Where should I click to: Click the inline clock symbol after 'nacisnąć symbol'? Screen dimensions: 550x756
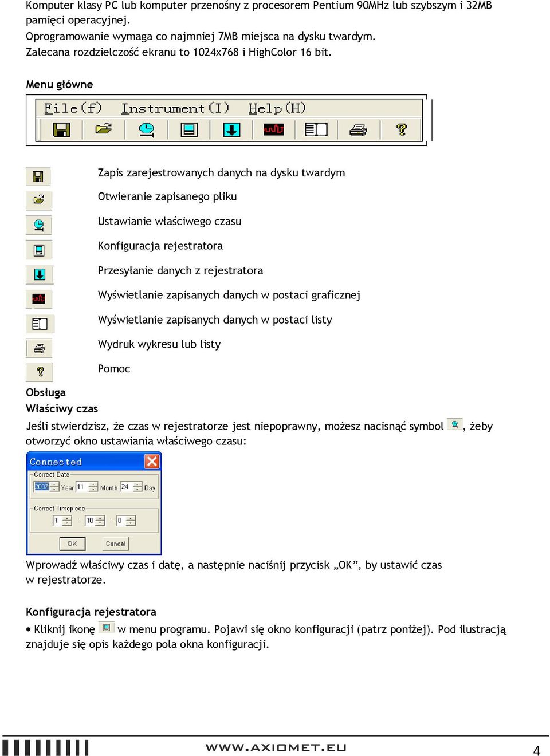[x=454, y=424]
